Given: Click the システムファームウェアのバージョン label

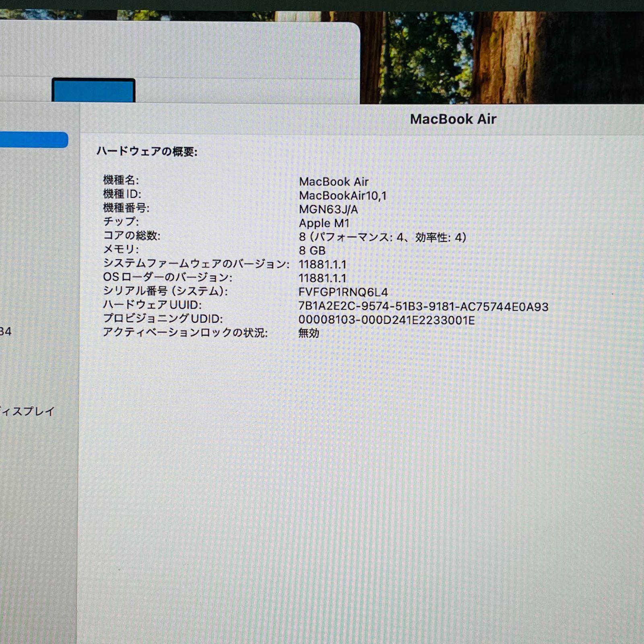Looking at the screenshot, I should (x=196, y=263).
